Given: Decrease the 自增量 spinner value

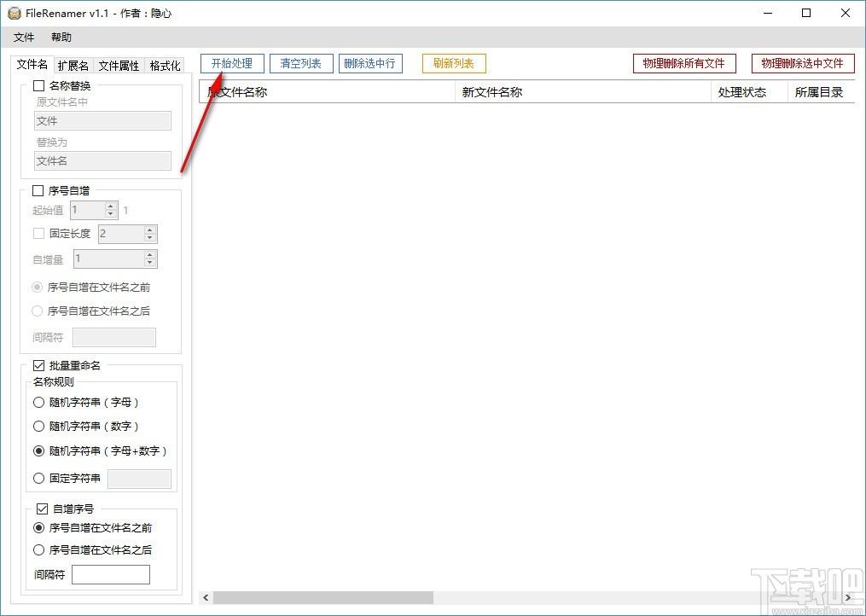Looking at the screenshot, I should [149, 263].
